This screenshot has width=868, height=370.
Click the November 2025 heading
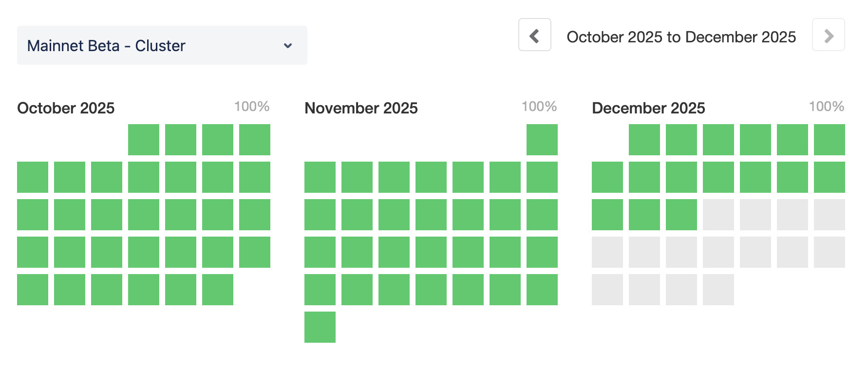coord(361,108)
